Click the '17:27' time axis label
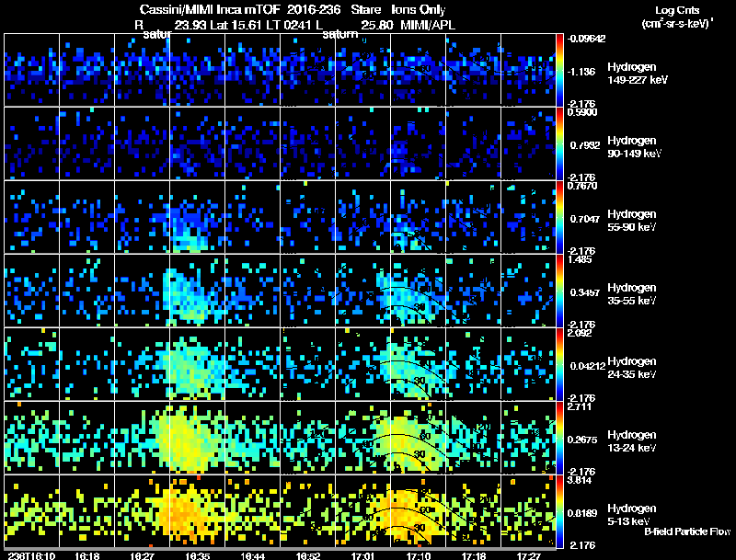Viewport: 736px width, 560px height. pyautogui.click(x=528, y=555)
